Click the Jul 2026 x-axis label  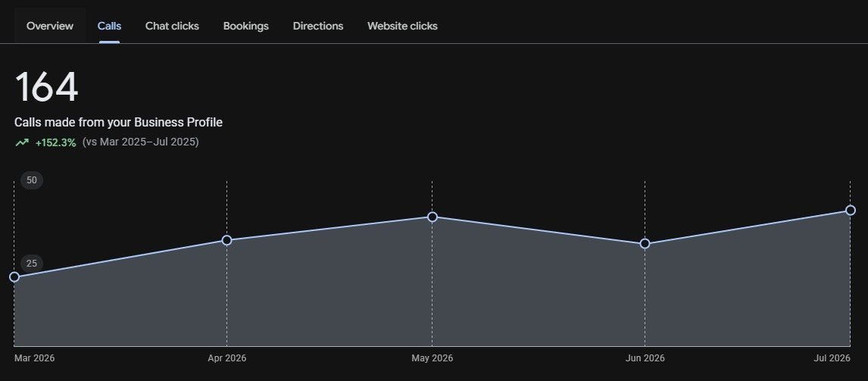click(x=832, y=358)
